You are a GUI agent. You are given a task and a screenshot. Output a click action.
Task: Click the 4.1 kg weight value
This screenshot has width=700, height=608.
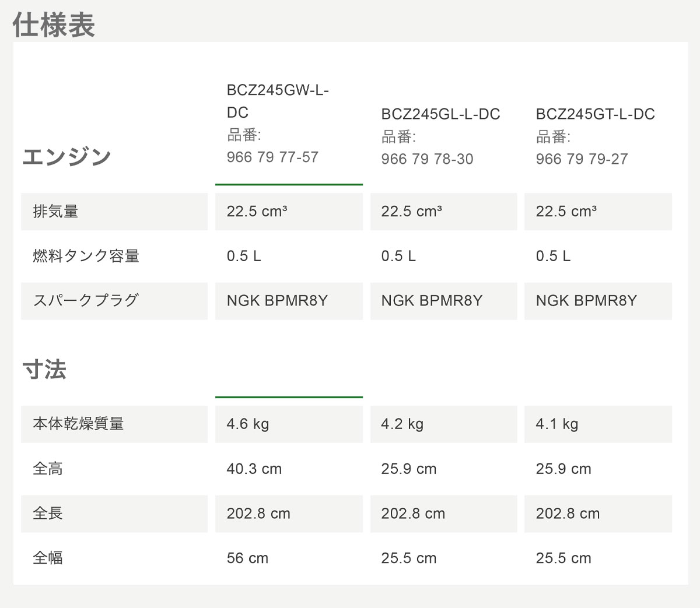pos(557,424)
